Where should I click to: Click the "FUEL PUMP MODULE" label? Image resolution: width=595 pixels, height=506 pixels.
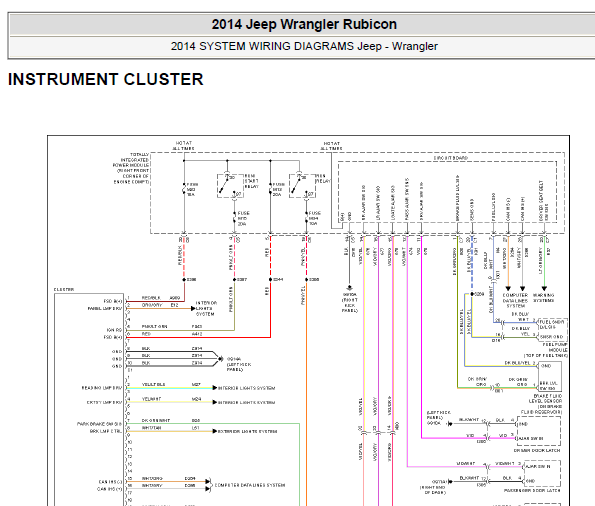555,347
